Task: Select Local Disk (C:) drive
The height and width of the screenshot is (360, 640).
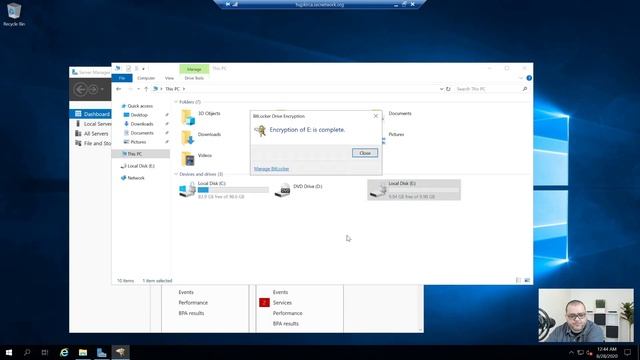Action: coord(224,190)
